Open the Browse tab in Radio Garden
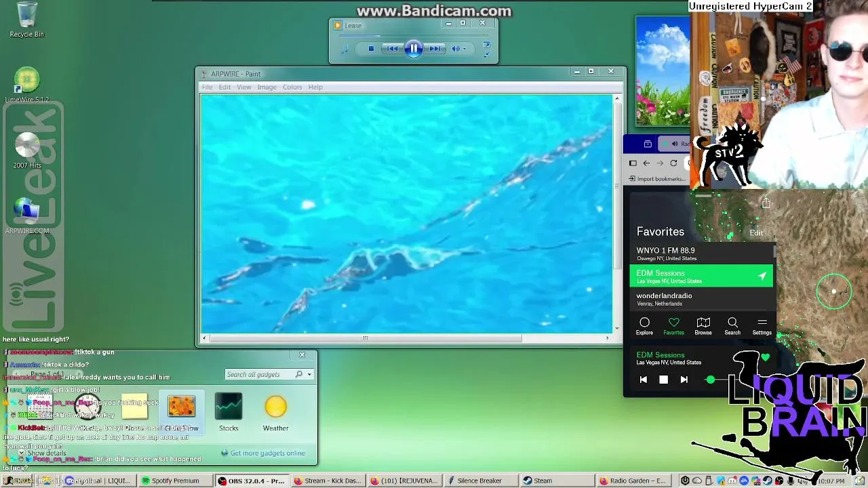The height and width of the screenshot is (488, 868). (703, 326)
